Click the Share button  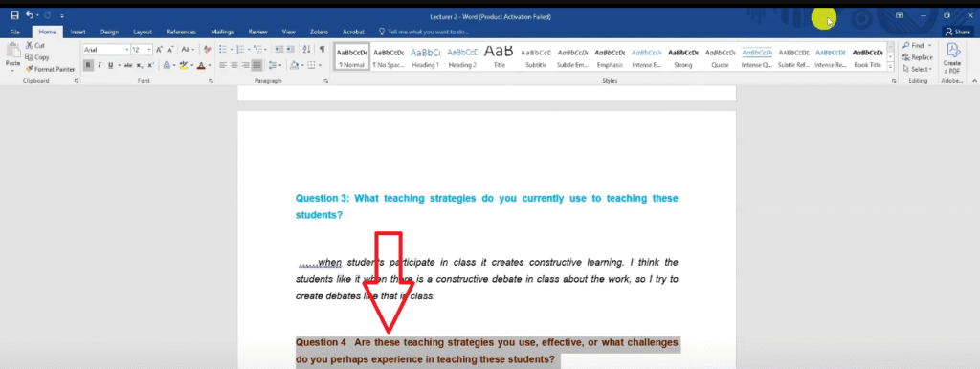957,32
